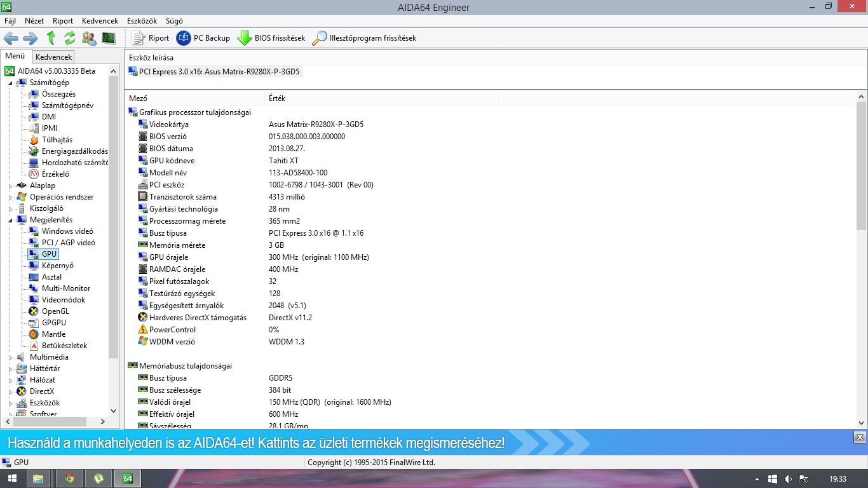
Task: Select PCI / AGP videó item
Action: [x=69, y=243]
